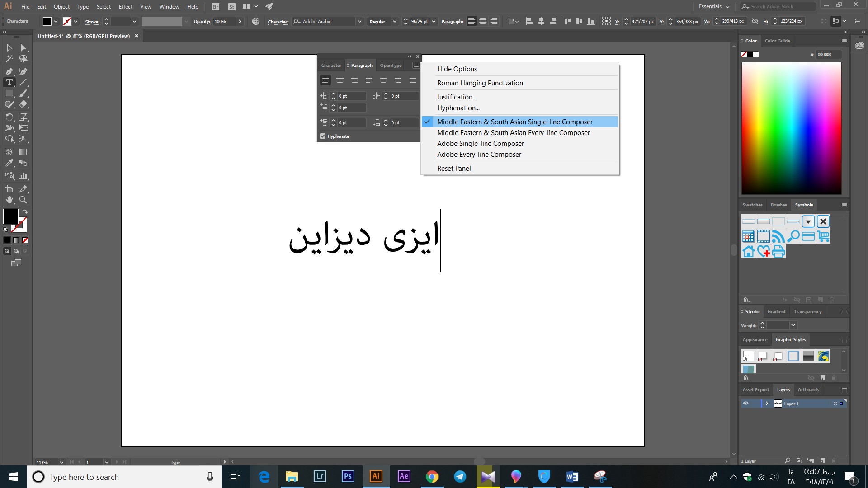Open the artboard navigation dropdown
The width and height of the screenshot is (868, 488).
point(107,462)
